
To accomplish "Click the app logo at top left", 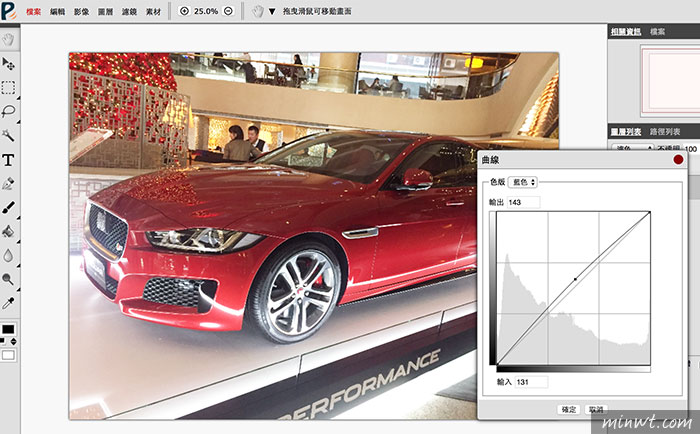I will coord(8,11).
